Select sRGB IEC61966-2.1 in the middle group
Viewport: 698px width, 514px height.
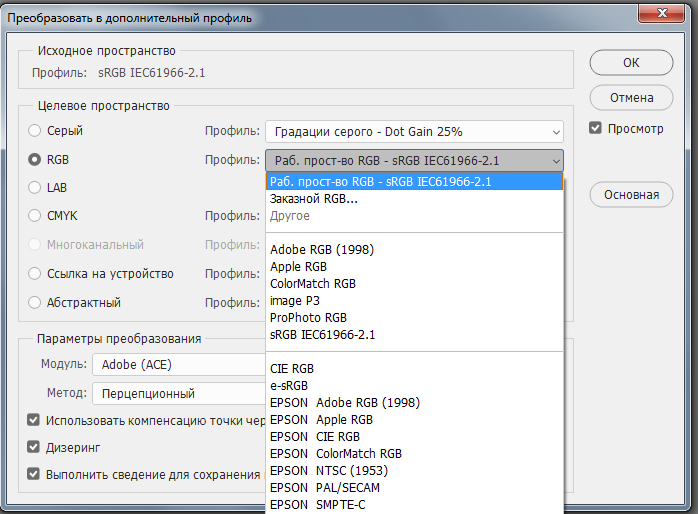click(x=414, y=335)
